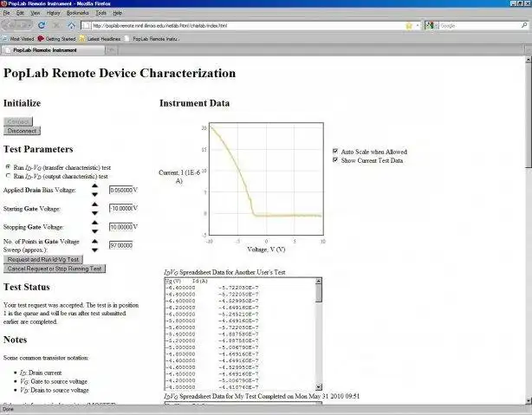Decrease the number of gate sweep points
The image size is (532, 415).
coord(94,250)
